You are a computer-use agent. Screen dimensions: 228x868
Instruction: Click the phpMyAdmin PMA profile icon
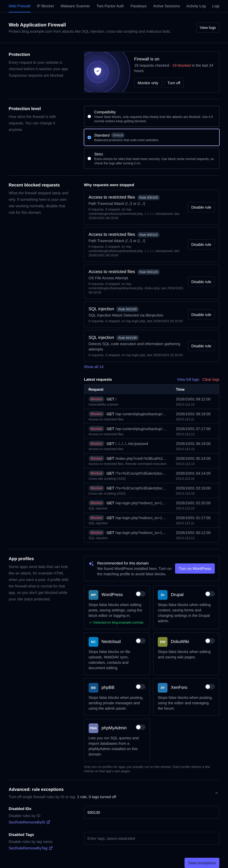pyautogui.click(x=93, y=728)
